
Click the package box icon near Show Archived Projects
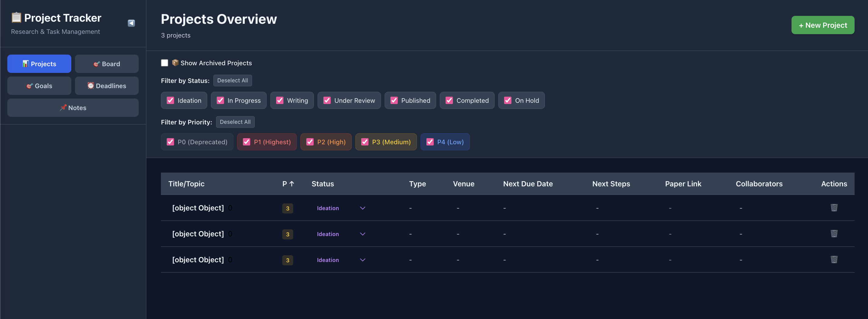[175, 63]
